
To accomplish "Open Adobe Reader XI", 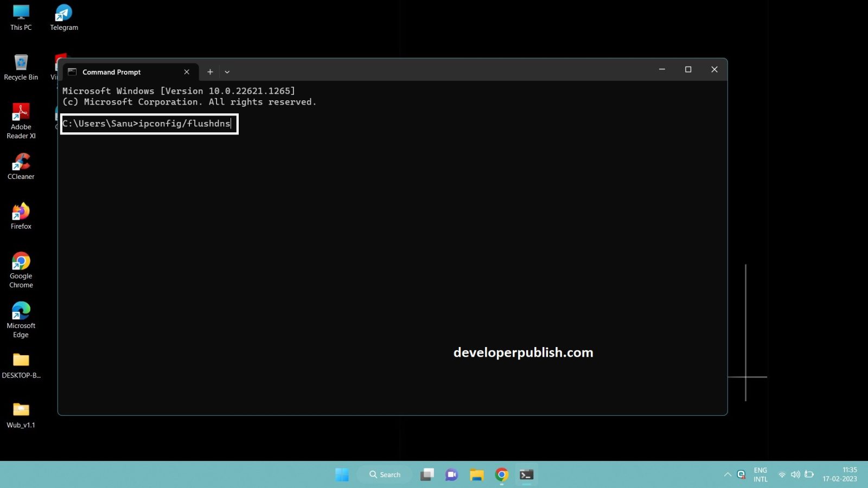I will coord(21,111).
